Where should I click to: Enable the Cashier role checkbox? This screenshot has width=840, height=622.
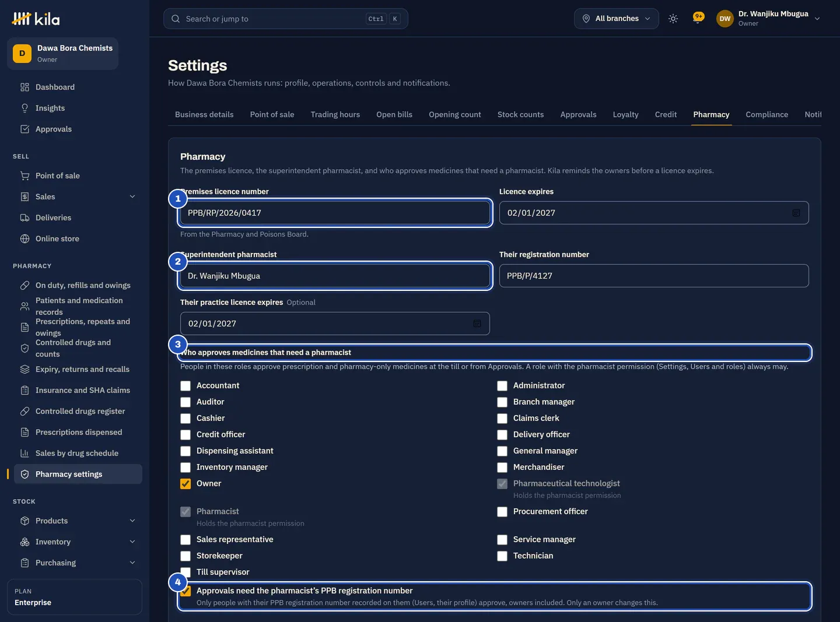point(185,419)
